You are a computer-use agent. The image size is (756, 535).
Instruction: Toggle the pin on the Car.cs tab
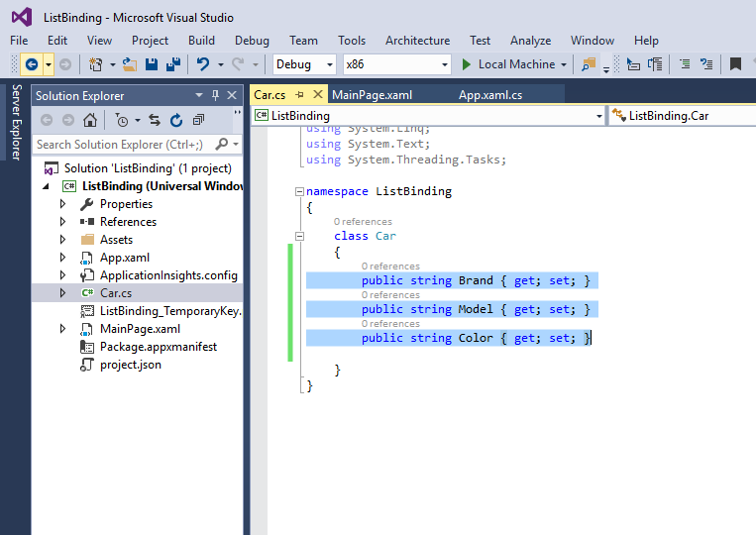click(300, 95)
